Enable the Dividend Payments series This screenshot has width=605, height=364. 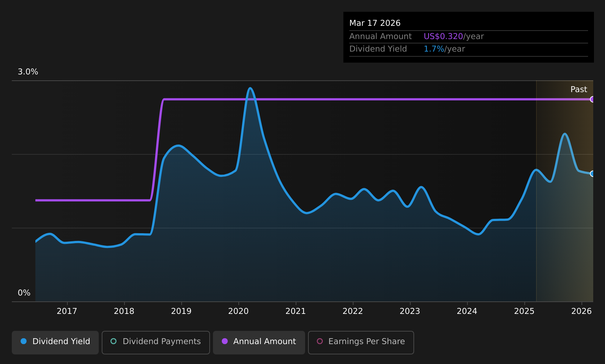click(156, 342)
